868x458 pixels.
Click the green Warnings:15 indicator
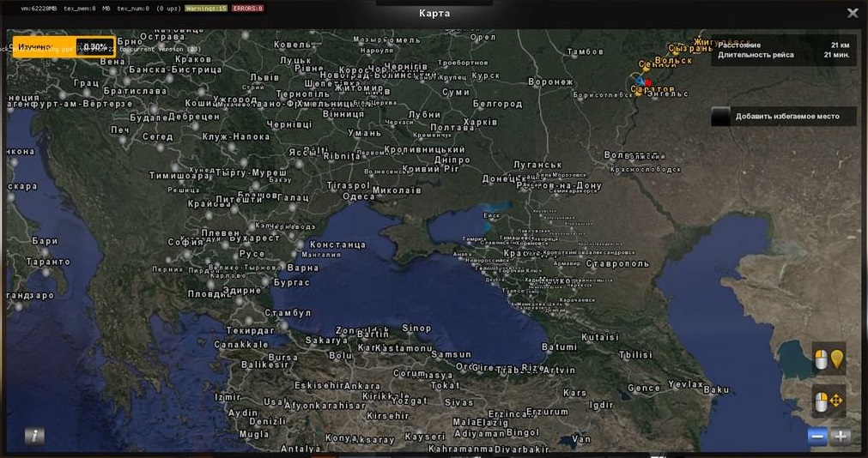point(206,8)
